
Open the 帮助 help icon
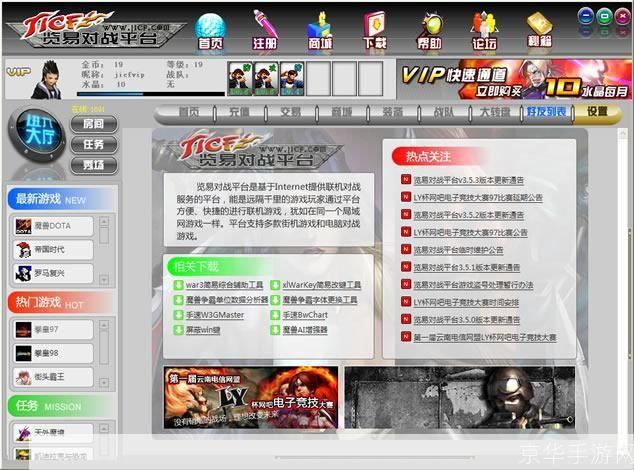[x=429, y=31]
